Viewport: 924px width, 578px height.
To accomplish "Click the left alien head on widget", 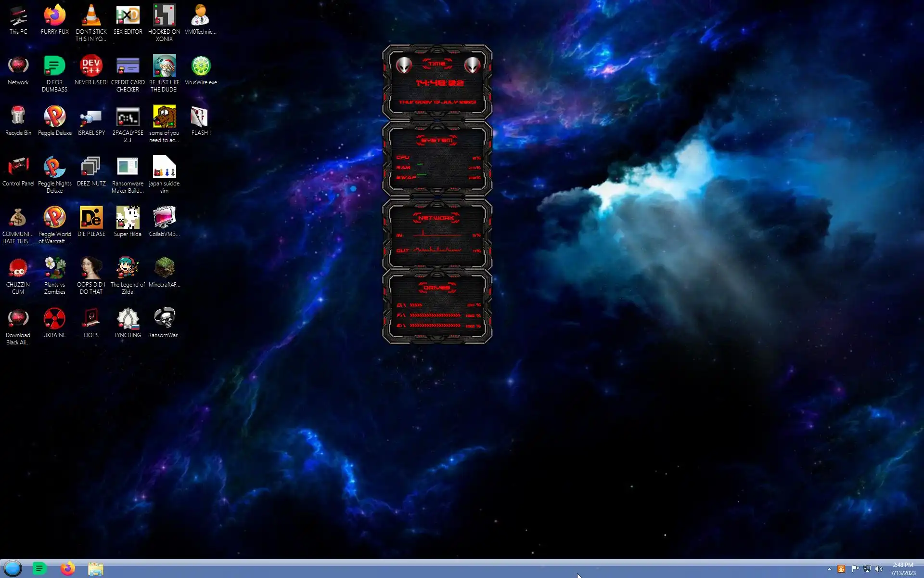I will click(x=404, y=65).
